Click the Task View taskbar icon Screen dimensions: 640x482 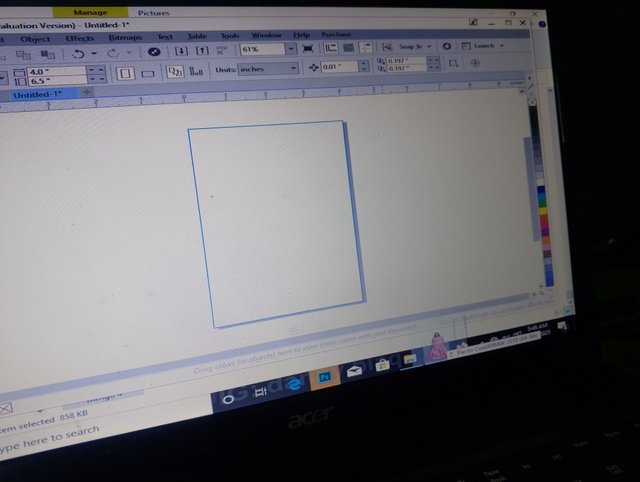click(260, 393)
